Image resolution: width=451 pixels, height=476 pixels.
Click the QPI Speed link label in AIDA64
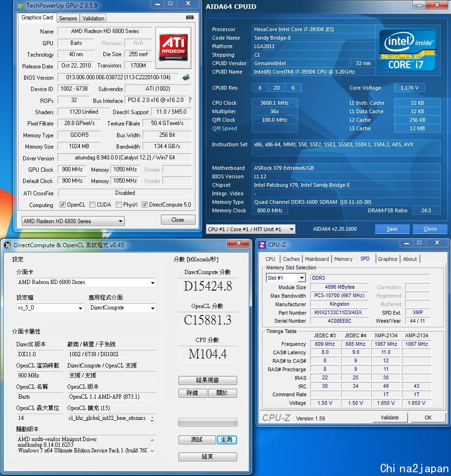point(225,128)
